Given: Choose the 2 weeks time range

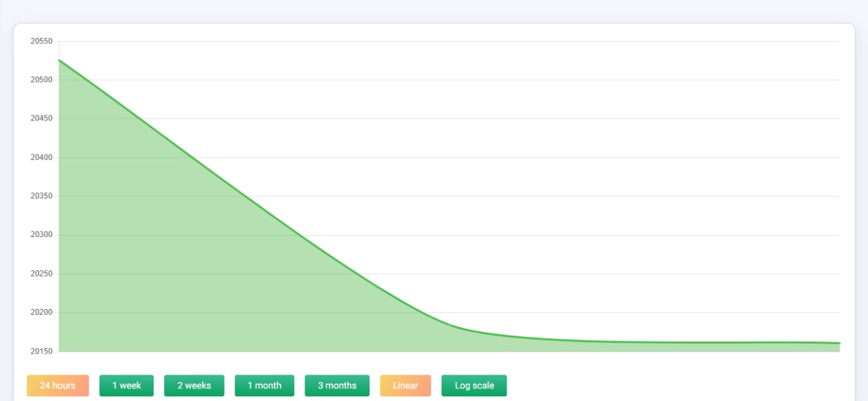Looking at the screenshot, I should [194, 385].
